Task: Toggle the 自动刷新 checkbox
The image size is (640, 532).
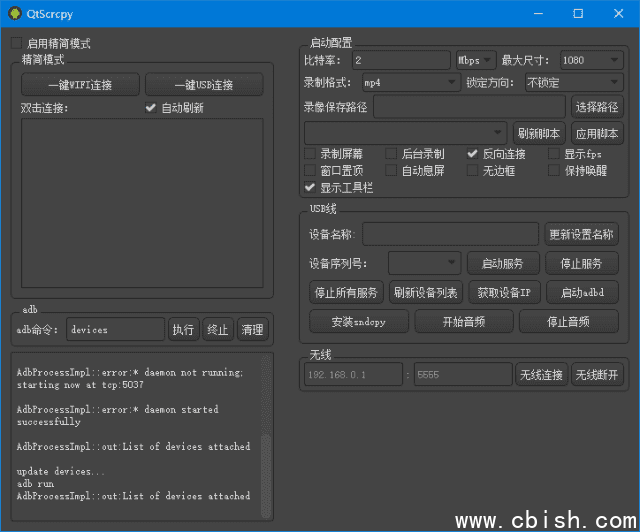Action: (x=151, y=108)
